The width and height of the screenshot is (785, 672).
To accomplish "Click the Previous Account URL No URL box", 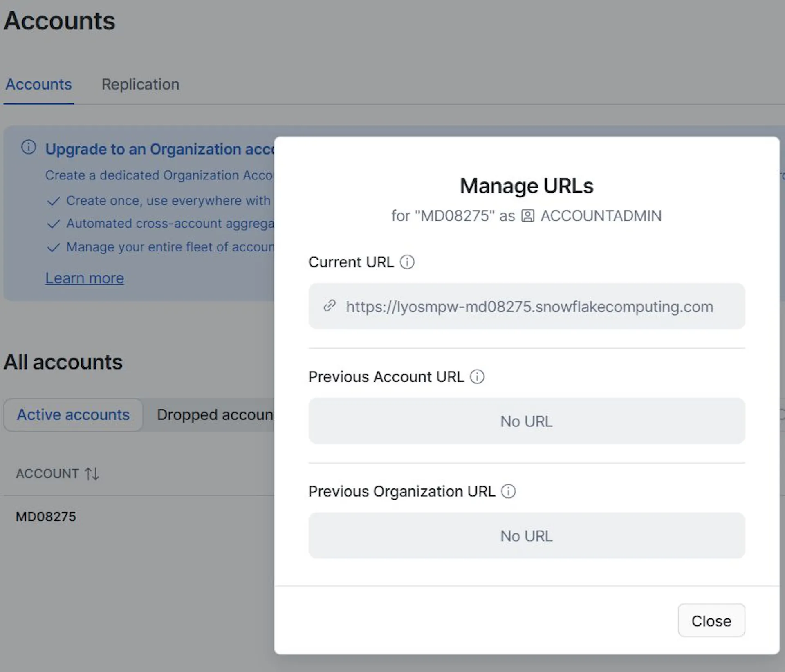I will click(527, 421).
